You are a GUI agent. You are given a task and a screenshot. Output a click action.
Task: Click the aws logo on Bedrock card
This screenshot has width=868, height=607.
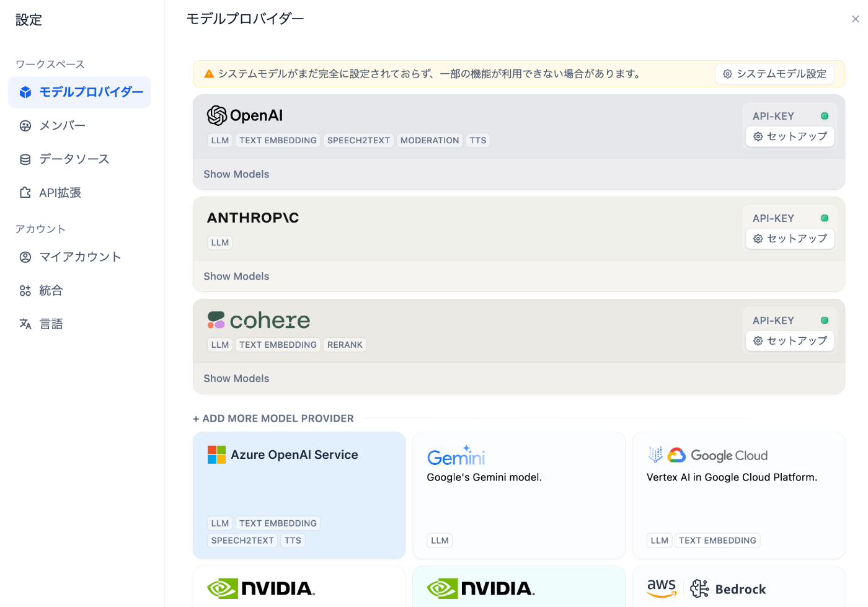662,588
